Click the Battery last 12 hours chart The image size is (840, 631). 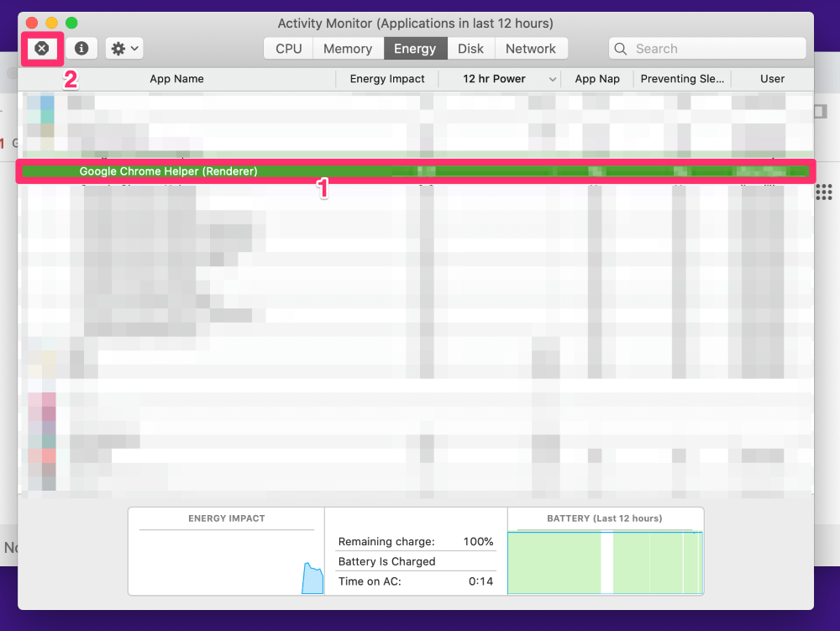tap(605, 562)
